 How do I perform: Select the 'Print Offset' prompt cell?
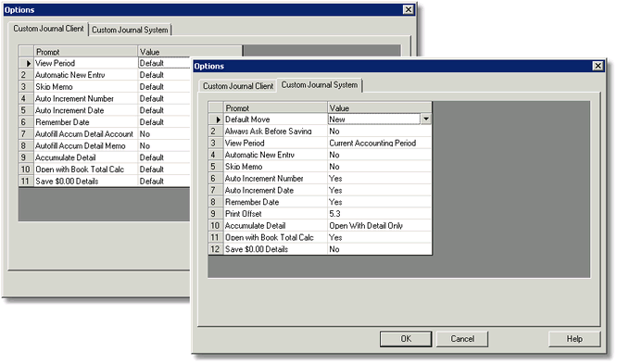click(275, 214)
